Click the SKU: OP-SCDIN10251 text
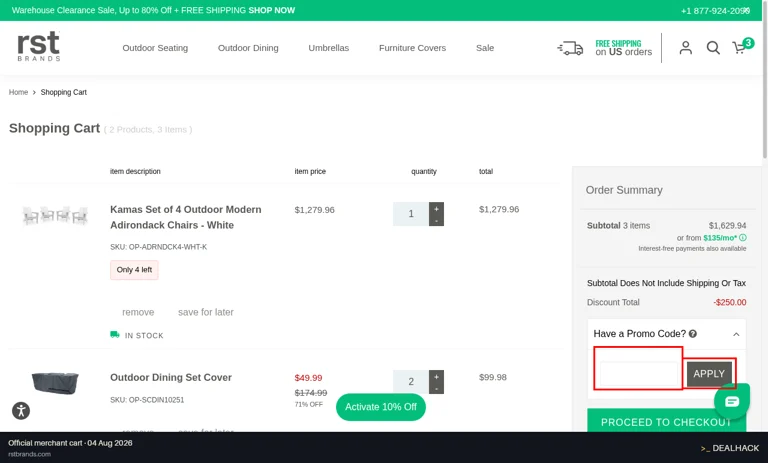This screenshot has height=463, width=768. click(x=147, y=400)
